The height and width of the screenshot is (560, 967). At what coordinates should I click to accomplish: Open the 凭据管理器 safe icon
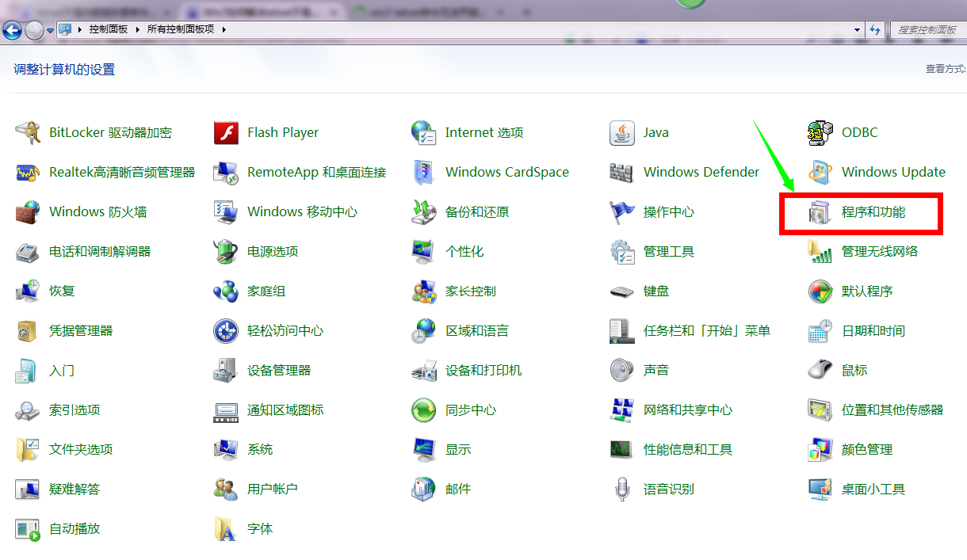[28, 330]
